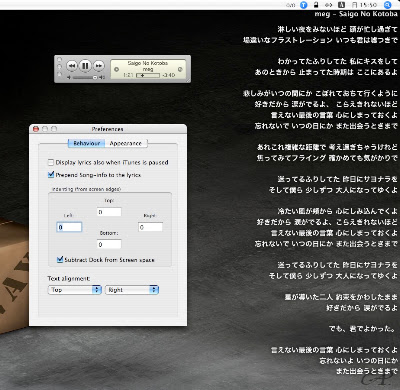
Task: Click the double-arrow sync icon in menu bar
Action: [329, 5]
